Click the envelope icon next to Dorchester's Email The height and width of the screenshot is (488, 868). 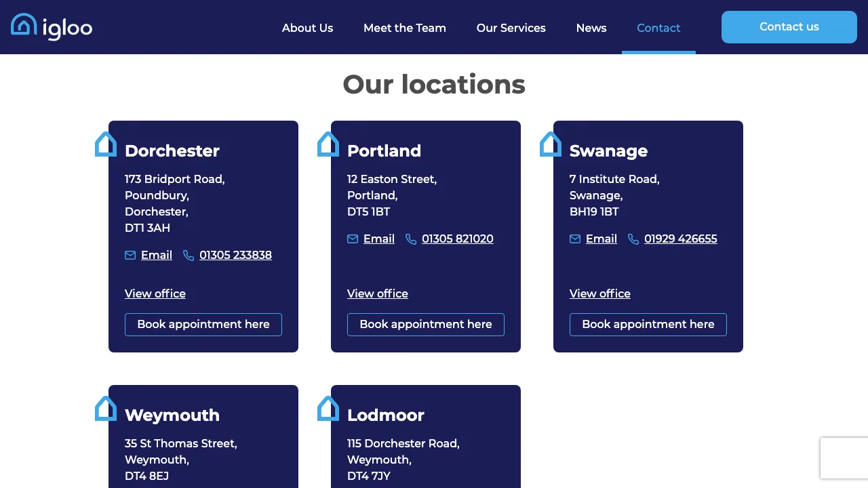130,255
